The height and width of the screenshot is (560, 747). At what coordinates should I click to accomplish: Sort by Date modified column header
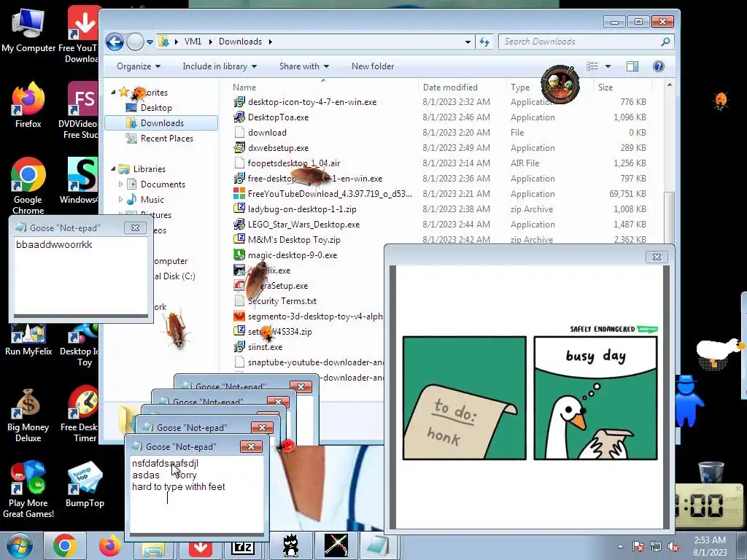click(450, 87)
